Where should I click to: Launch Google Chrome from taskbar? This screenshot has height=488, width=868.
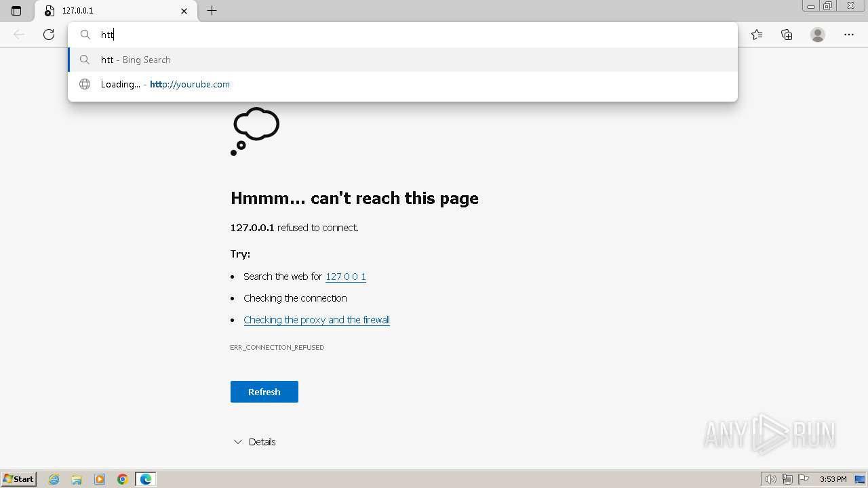[x=123, y=479]
